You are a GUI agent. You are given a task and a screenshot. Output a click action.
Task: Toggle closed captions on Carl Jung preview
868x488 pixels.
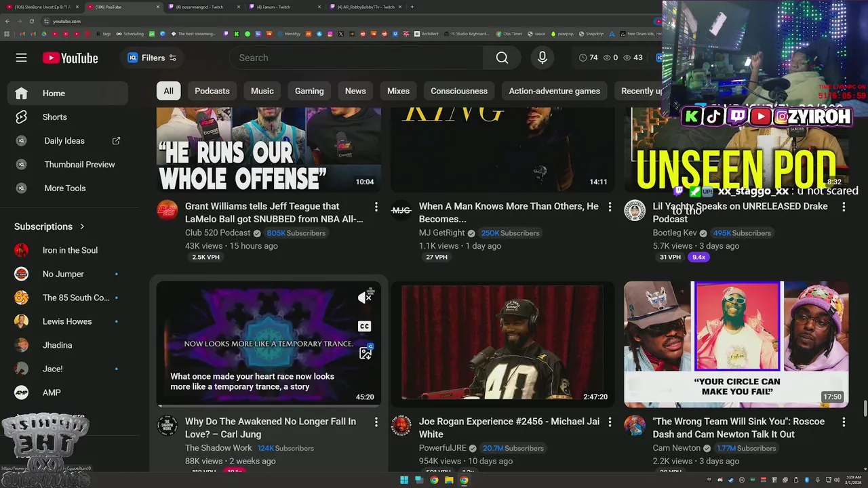click(x=365, y=326)
